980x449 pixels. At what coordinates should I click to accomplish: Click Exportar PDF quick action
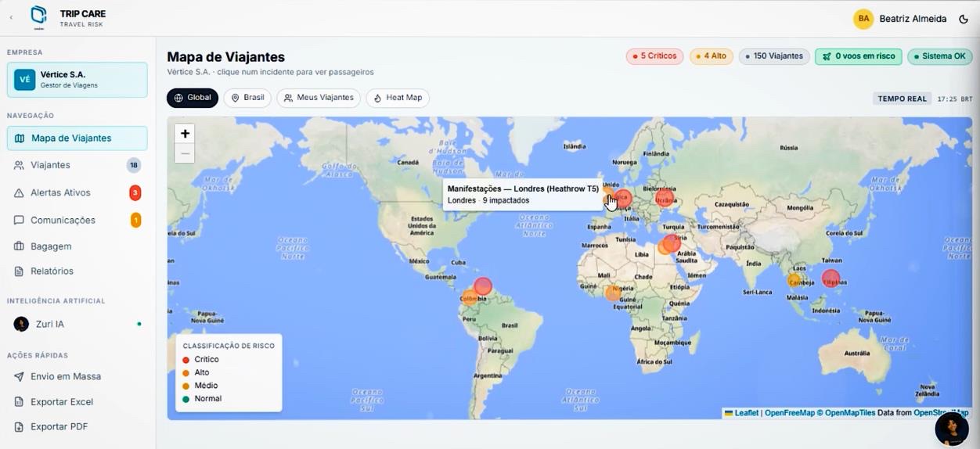pyautogui.click(x=77, y=426)
